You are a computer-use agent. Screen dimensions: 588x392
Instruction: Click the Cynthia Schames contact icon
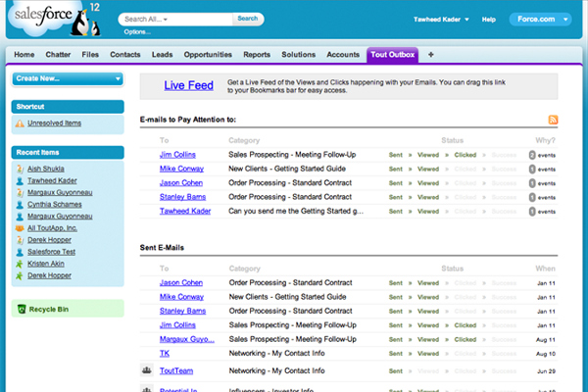[20, 205]
